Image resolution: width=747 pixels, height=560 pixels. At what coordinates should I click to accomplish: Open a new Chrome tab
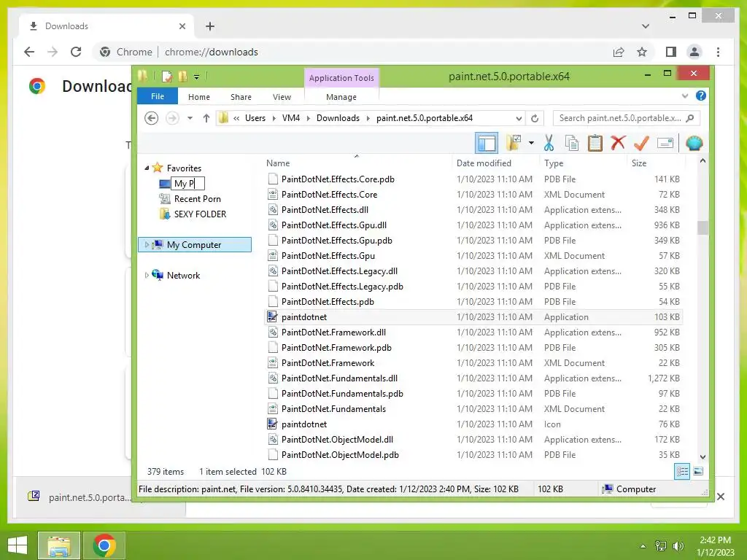[210, 26]
